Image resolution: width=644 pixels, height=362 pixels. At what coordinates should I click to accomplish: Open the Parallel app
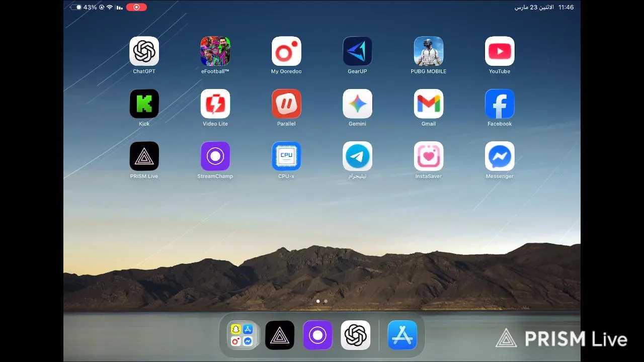(286, 104)
